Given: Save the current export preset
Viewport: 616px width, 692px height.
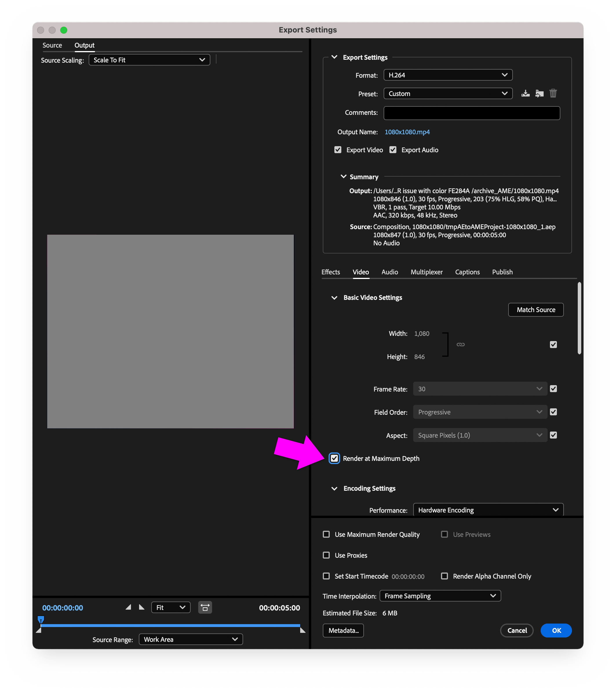Looking at the screenshot, I should pos(525,93).
